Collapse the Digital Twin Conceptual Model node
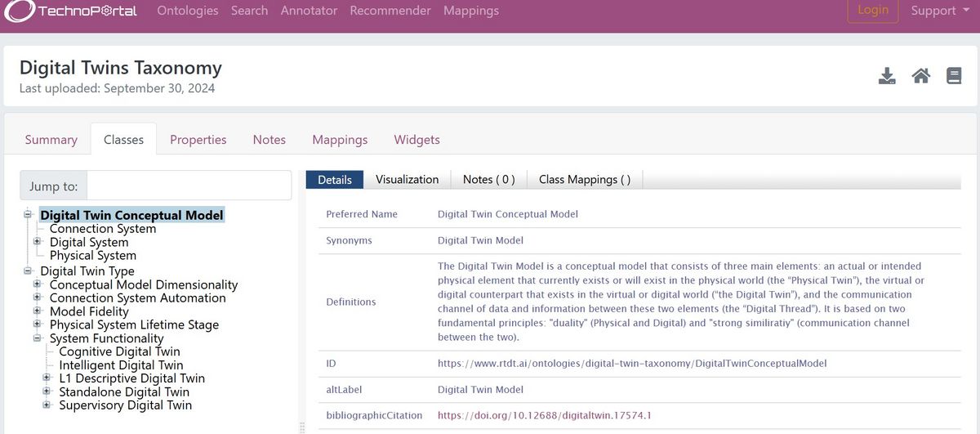Image resolution: width=980 pixels, height=434 pixels. [27, 215]
